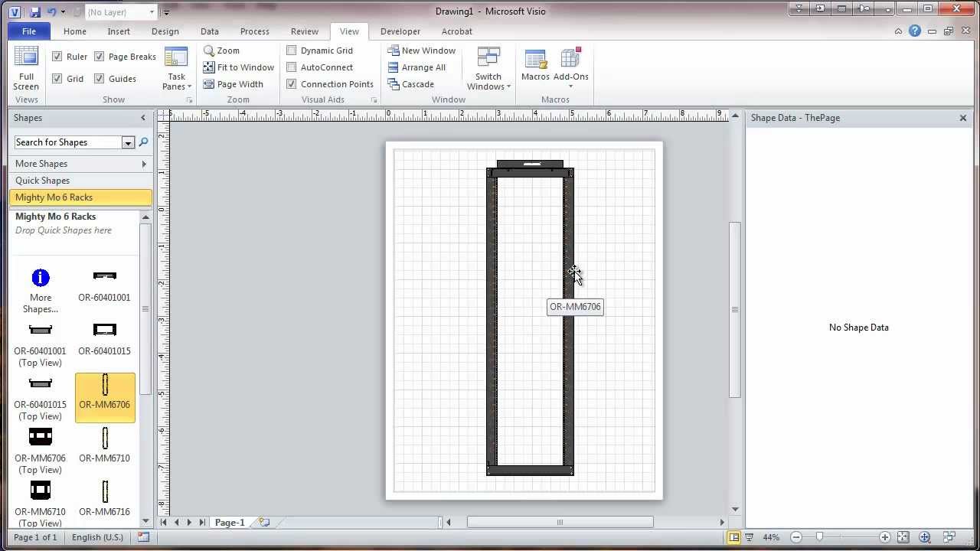Minimize the ribbon with the caret icon
This screenshot has width=980, height=551.
point(899,31)
